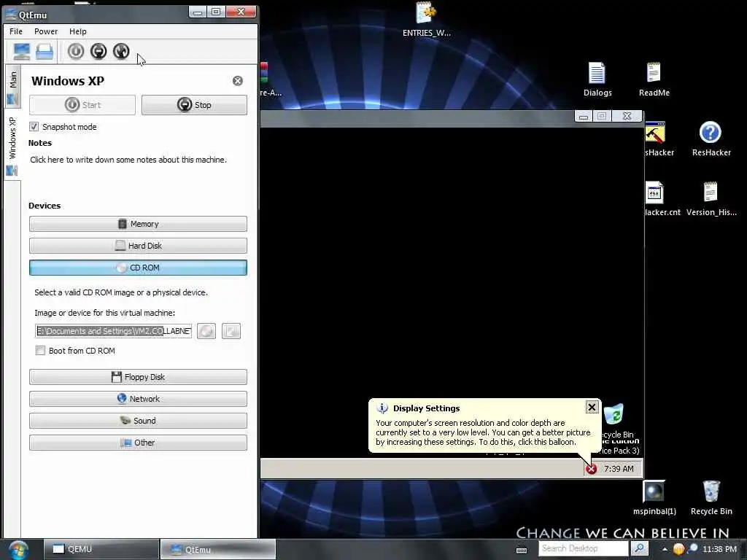Expand the Memory device section
The width and height of the screenshot is (747, 560).
point(138,224)
